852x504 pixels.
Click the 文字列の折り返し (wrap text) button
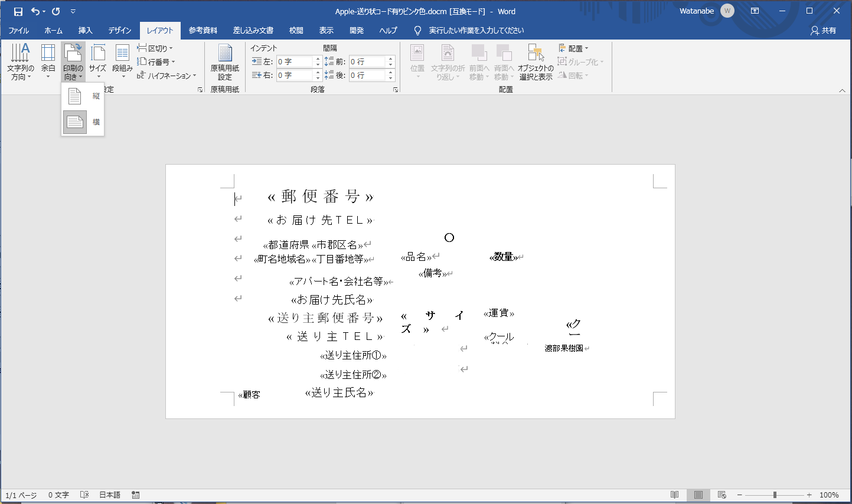(x=448, y=62)
